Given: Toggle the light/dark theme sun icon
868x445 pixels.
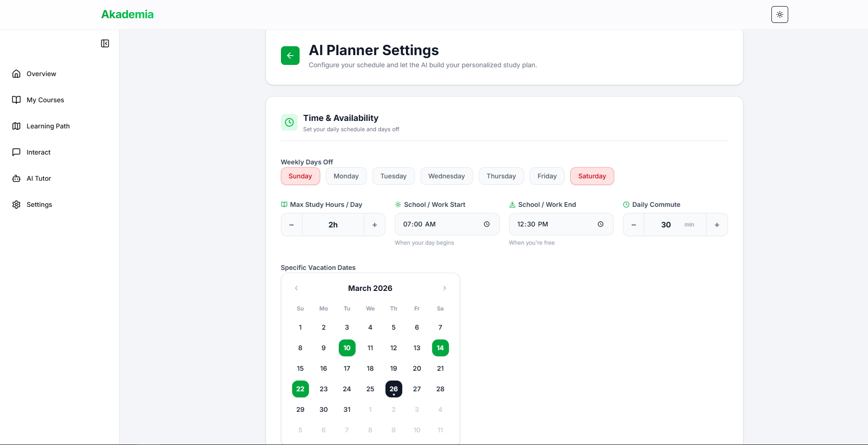Looking at the screenshot, I should (x=779, y=14).
